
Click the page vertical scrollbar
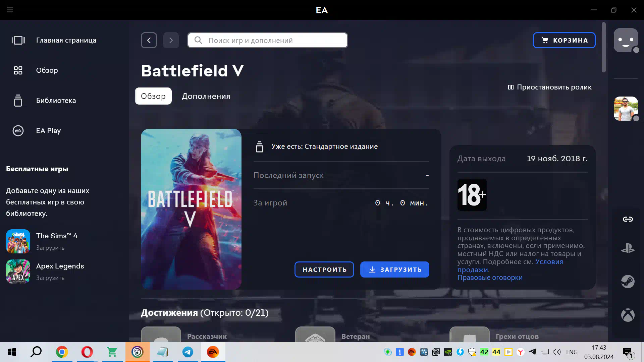pos(604,47)
